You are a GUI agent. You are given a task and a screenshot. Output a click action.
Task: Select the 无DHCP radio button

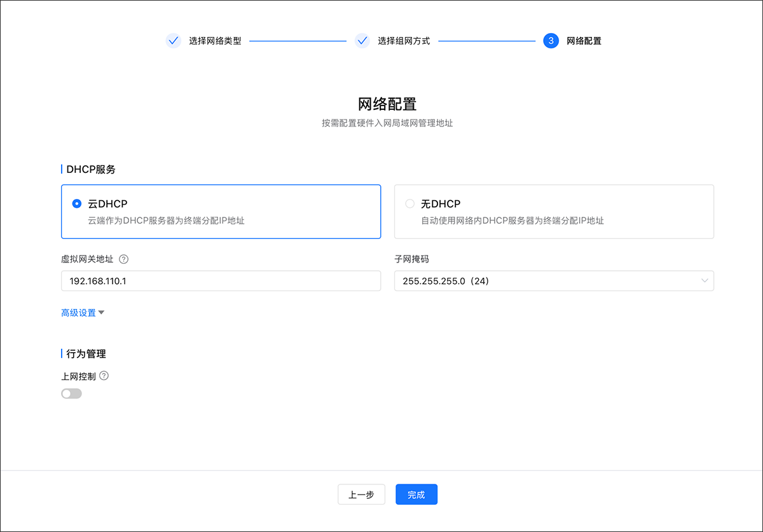coord(410,204)
